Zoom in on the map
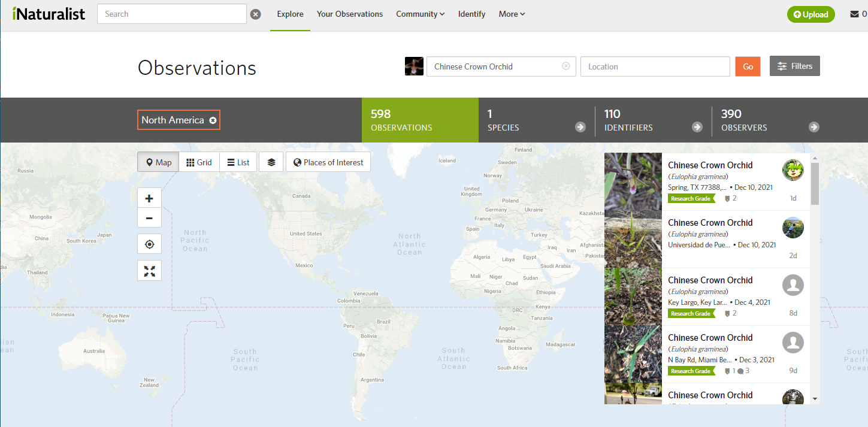 click(149, 198)
